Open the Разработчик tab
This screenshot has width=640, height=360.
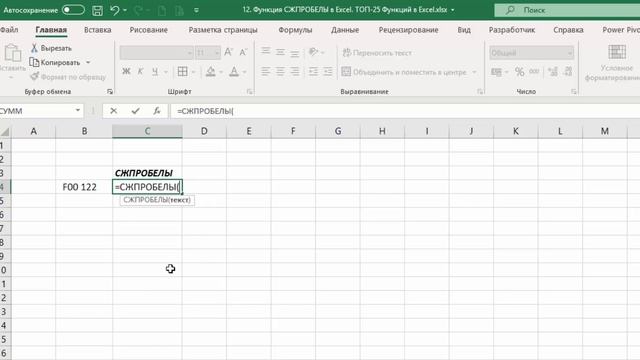(512, 30)
